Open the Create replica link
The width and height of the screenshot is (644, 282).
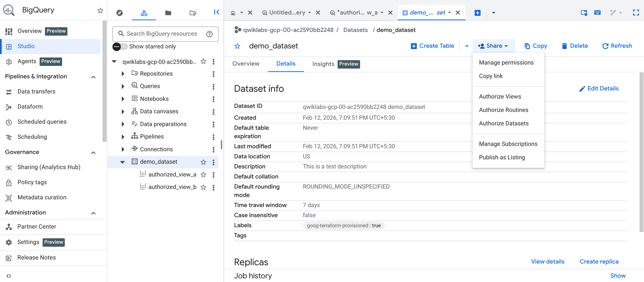[599, 261]
